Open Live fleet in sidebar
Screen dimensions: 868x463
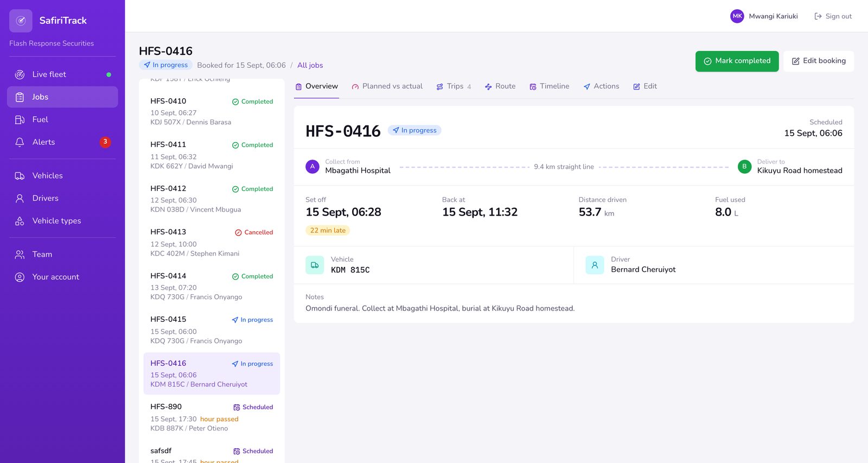[x=62, y=74]
